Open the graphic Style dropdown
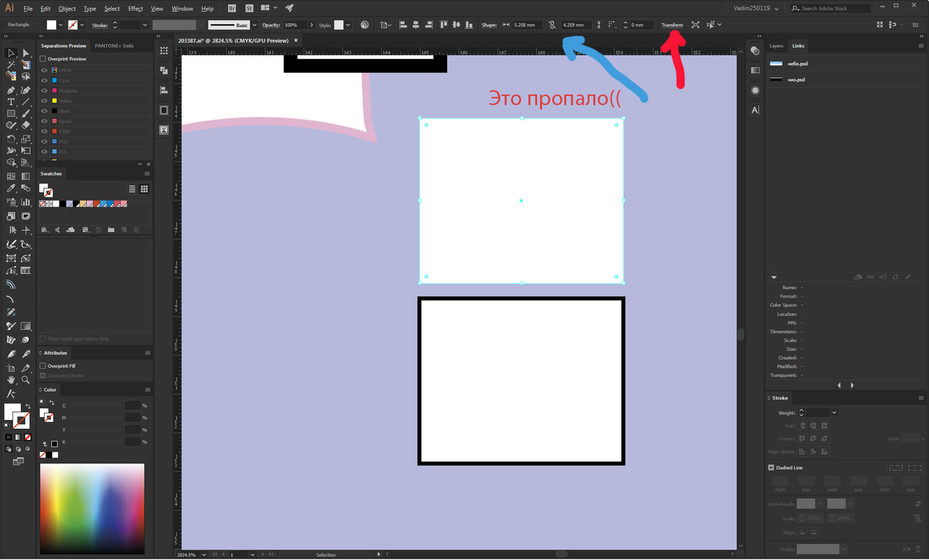The image size is (929, 560). click(348, 25)
